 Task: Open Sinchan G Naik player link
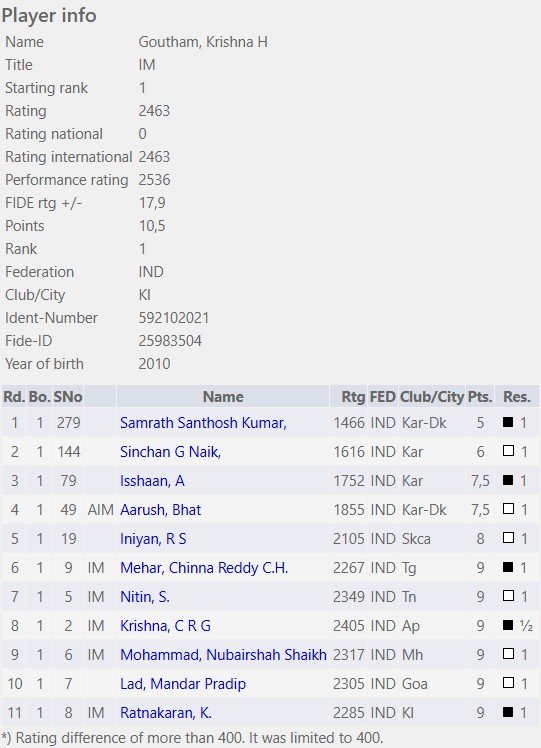pos(170,452)
